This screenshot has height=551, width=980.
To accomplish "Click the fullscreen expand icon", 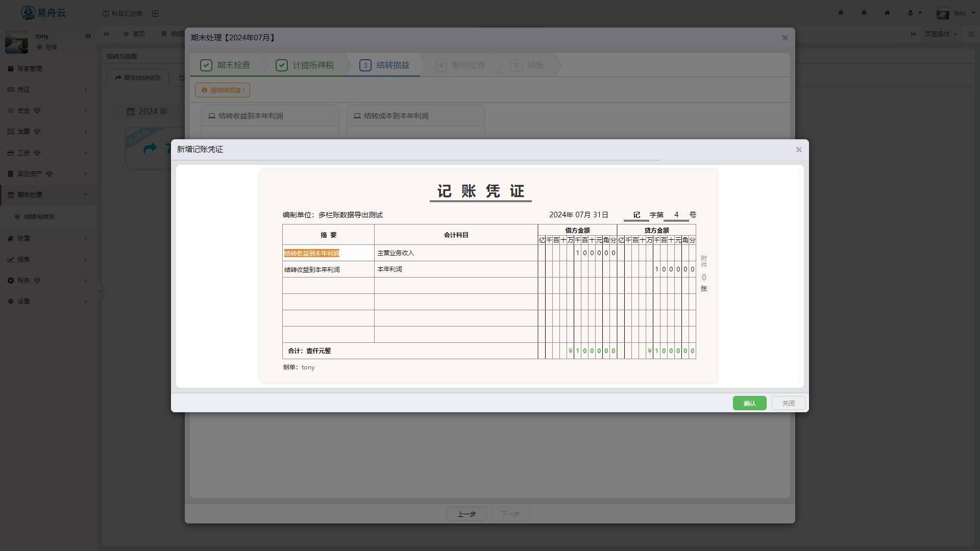I will [x=971, y=34].
